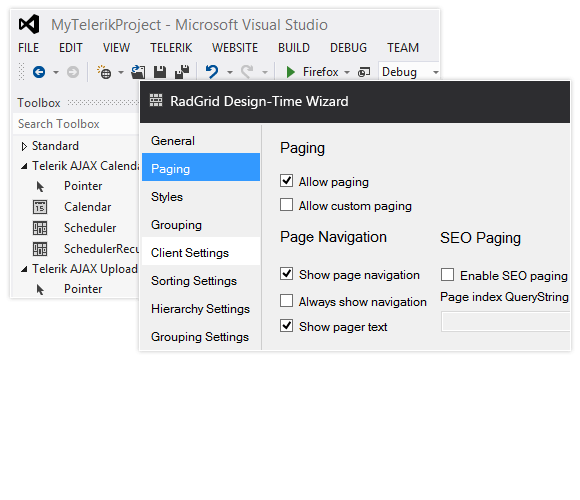Viewport: 580px width, 500px height.
Task: Open the Firefox browser selection dropdown arrow
Action: pos(347,72)
